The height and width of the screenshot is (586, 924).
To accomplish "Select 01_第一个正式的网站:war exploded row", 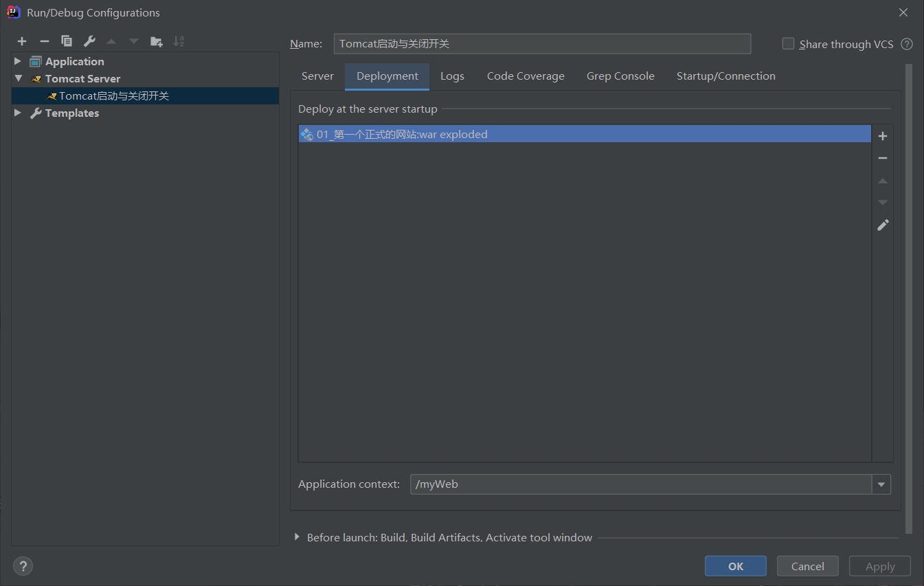I will (585, 134).
